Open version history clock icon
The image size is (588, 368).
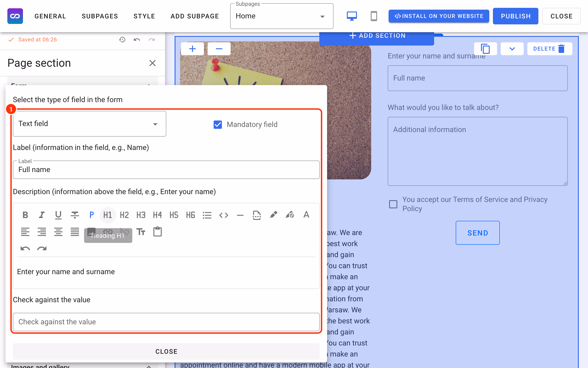122,39
